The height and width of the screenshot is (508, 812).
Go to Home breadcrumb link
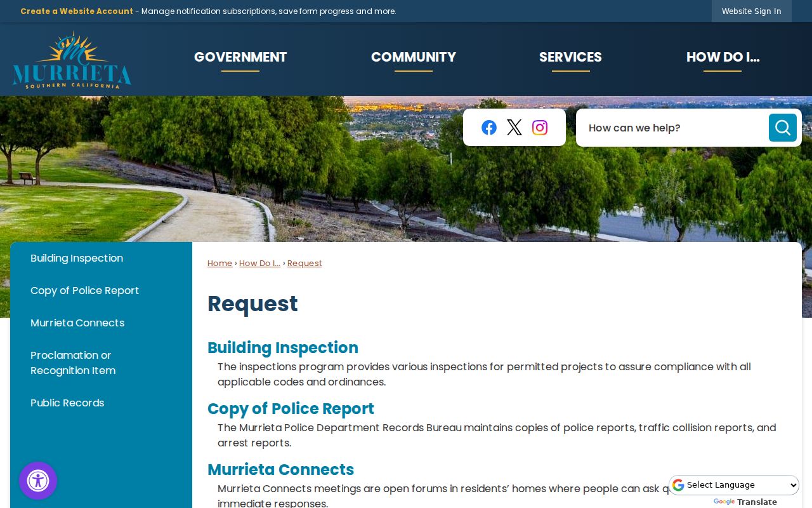coord(219,264)
